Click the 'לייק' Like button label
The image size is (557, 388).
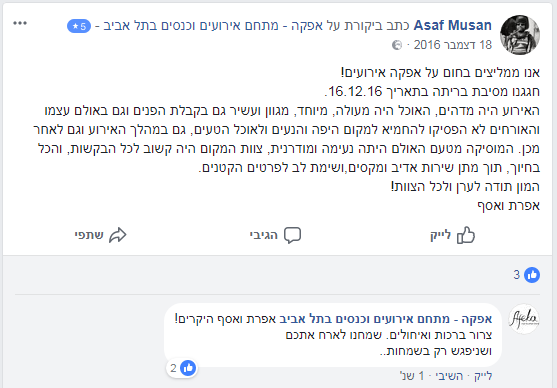click(x=440, y=235)
